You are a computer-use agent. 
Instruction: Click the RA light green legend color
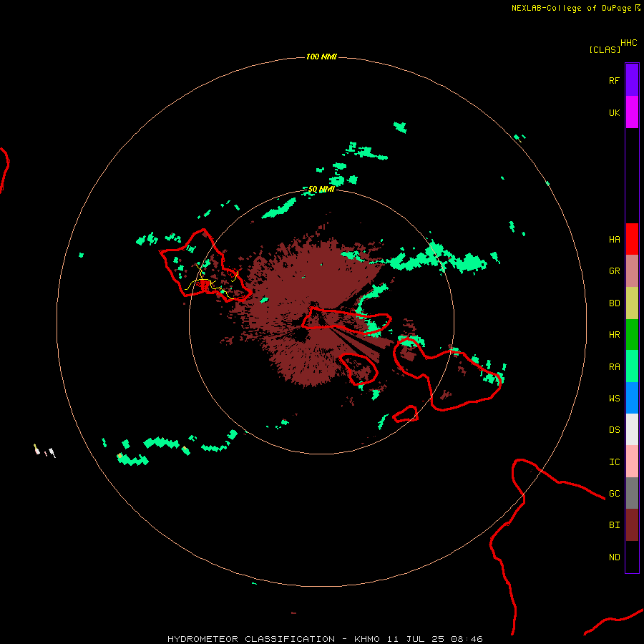632,366
